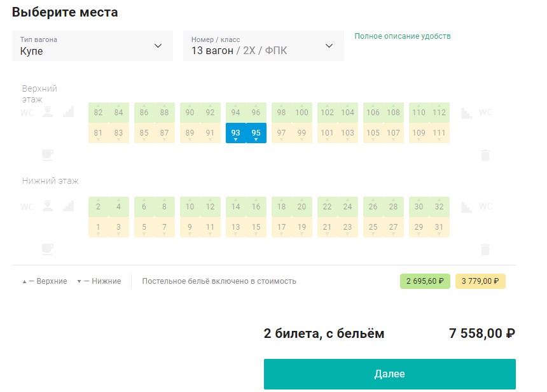547x392 pixels.
Task: Open the Номер / класс wagon dropdown
Action: [x=263, y=46]
